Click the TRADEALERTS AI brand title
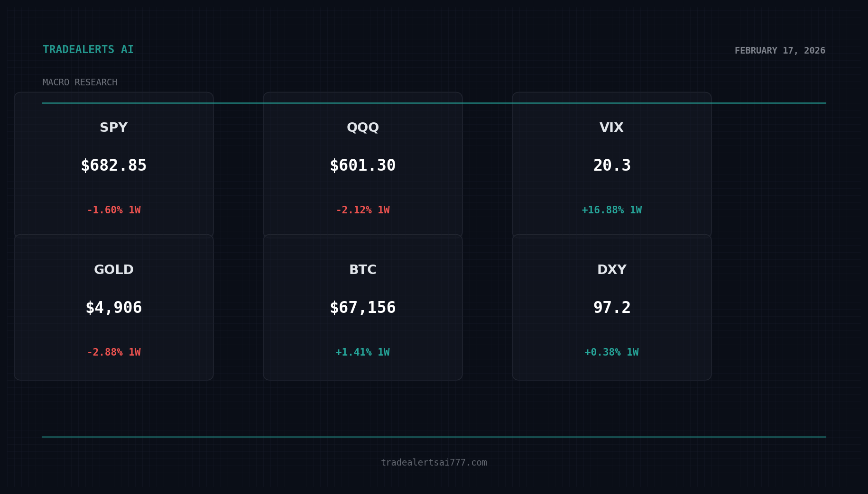Viewport: 868px width, 494px height. [x=88, y=50]
